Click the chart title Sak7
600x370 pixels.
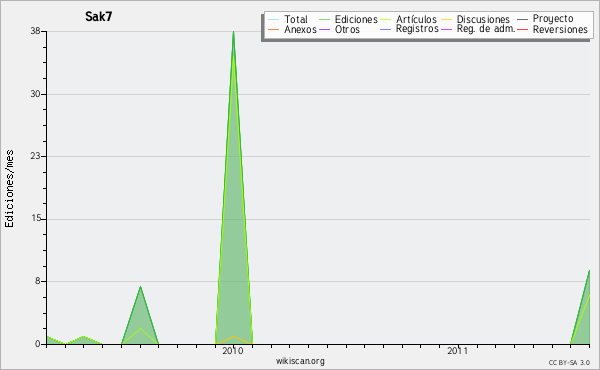pyautogui.click(x=99, y=16)
